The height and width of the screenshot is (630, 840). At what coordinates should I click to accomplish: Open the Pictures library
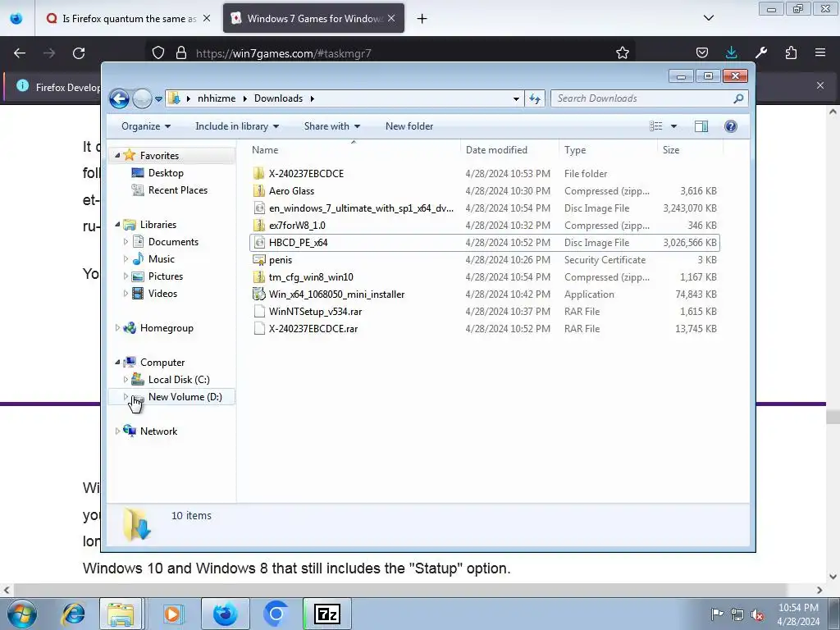[x=165, y=276]
